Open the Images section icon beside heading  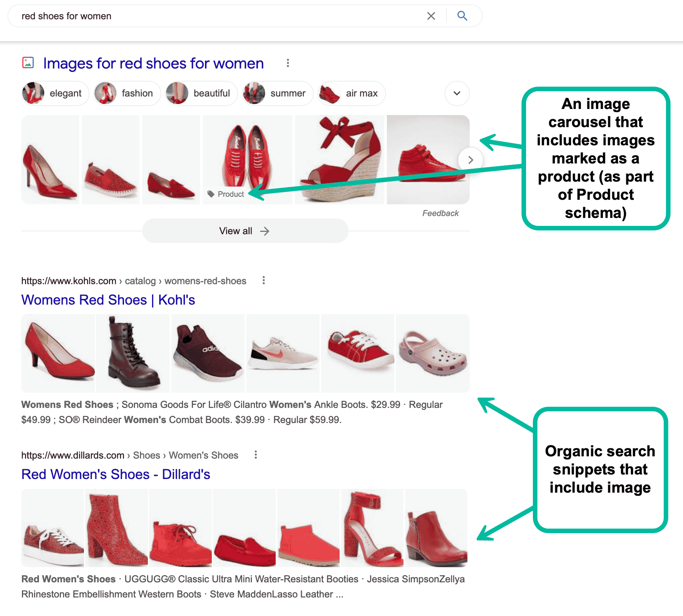pyautogui.click(x=28, y=62)
